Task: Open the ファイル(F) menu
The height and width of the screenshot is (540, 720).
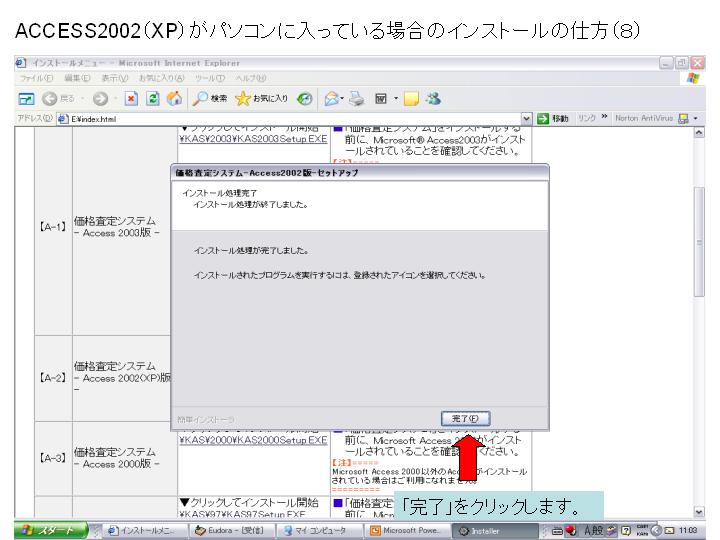Action: pyautogui.click(x=36, y=79)
